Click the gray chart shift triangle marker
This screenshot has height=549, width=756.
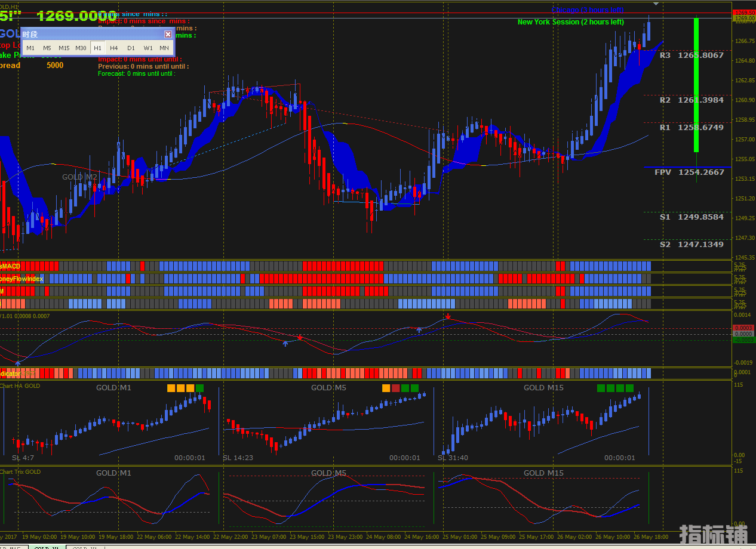click(x=656, y=4)
